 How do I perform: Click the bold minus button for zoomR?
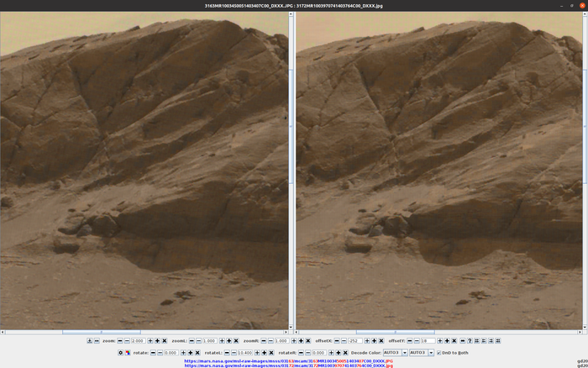[264, 340]
